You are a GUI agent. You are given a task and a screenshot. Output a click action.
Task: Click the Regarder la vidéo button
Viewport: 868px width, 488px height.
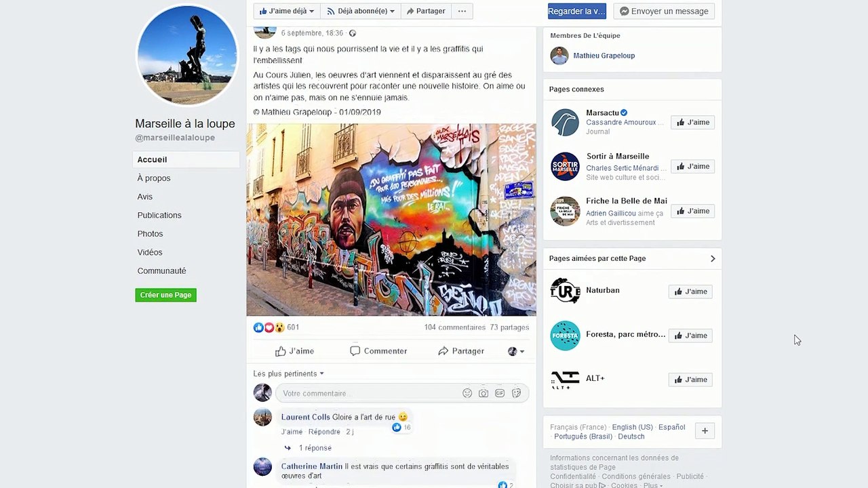tap(577, 11)
